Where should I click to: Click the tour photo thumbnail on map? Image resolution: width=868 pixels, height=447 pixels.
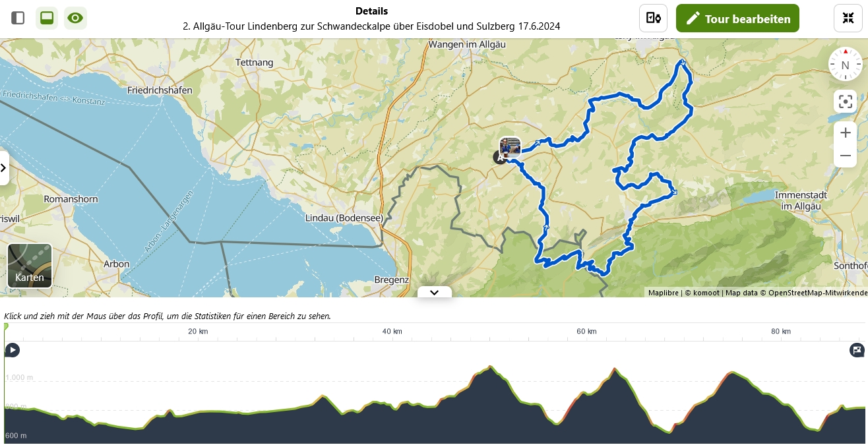pyautogui.click(x=510, y=146)
